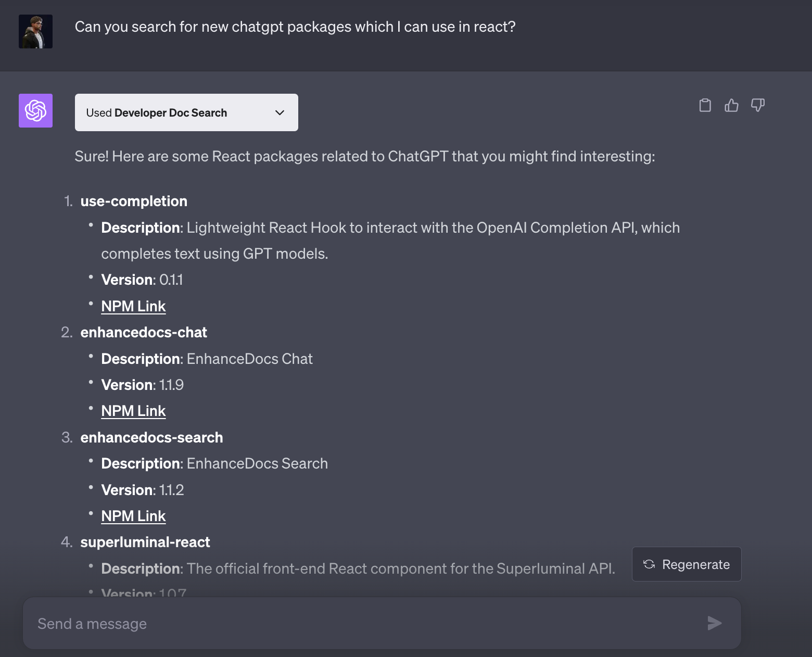
Task: Click the enhancedocs-chat package name
Action: 144,332
